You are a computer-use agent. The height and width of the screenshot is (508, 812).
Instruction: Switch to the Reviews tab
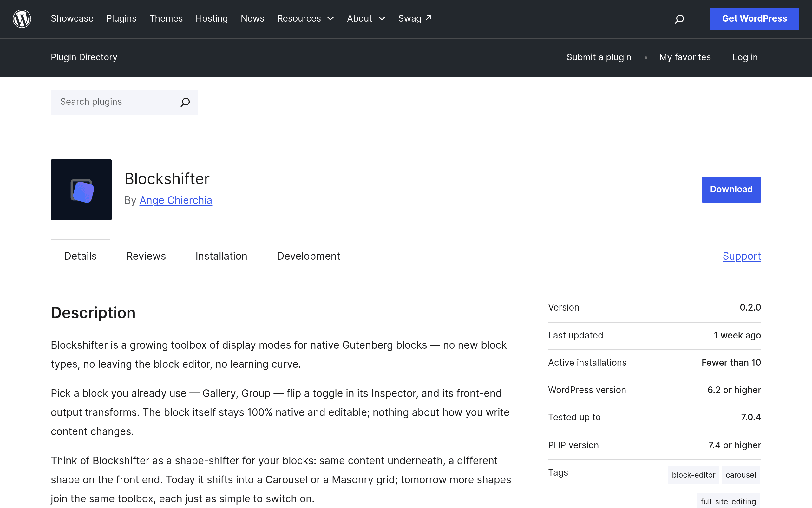coord(146,256)
